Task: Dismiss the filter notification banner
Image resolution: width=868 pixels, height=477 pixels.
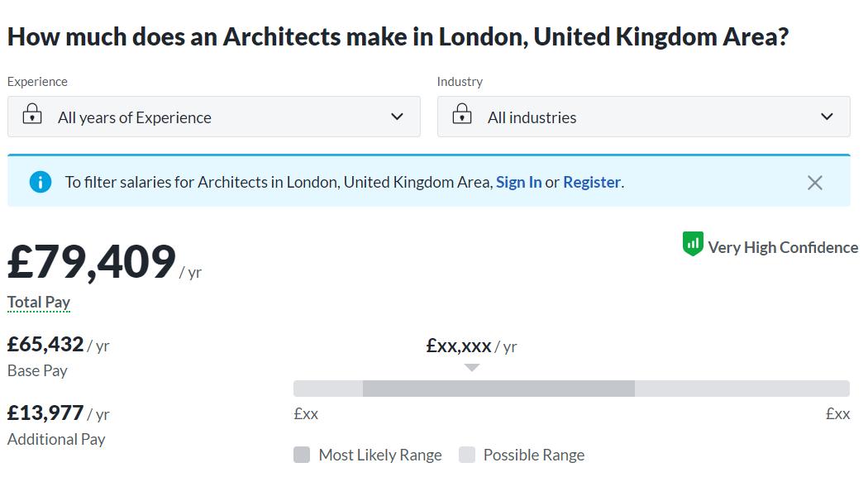Action: coord(814,182)
